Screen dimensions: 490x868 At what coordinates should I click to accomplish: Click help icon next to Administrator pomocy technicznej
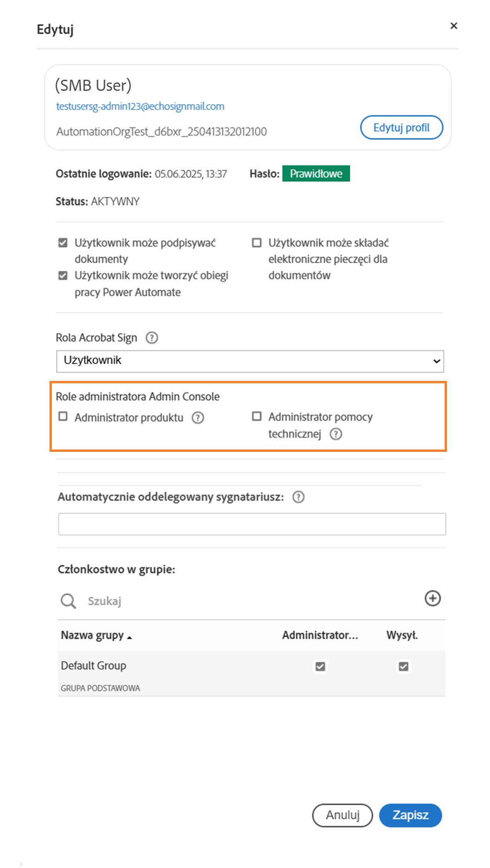[336, 434]
